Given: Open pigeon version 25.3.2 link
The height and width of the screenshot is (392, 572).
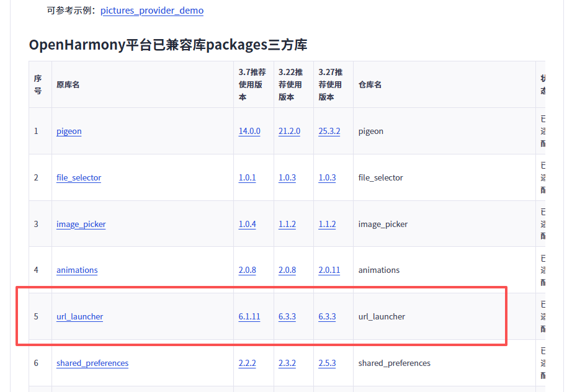Looking at the screenshot, I should [329, 131].
